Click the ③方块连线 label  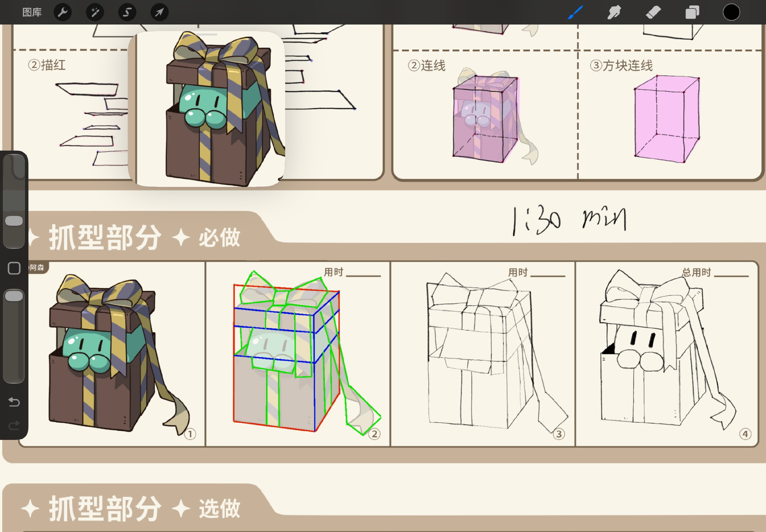click(621, 65)
